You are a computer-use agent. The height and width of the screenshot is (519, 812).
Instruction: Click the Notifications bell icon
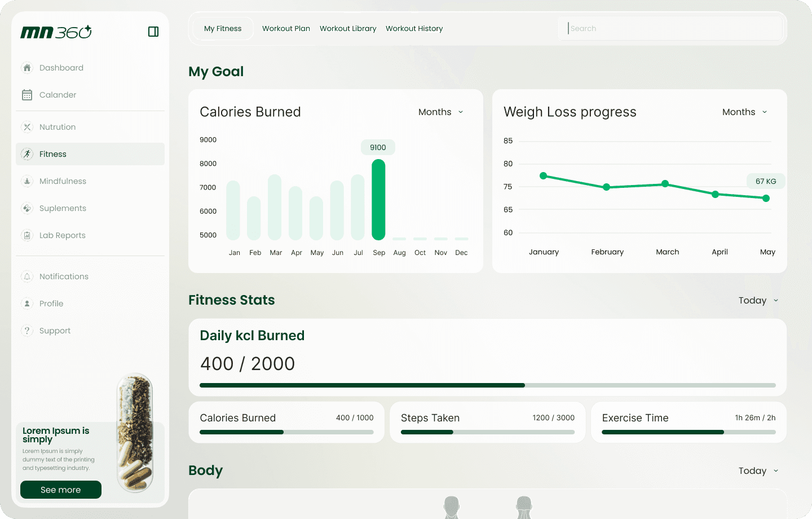pos(27,276)
